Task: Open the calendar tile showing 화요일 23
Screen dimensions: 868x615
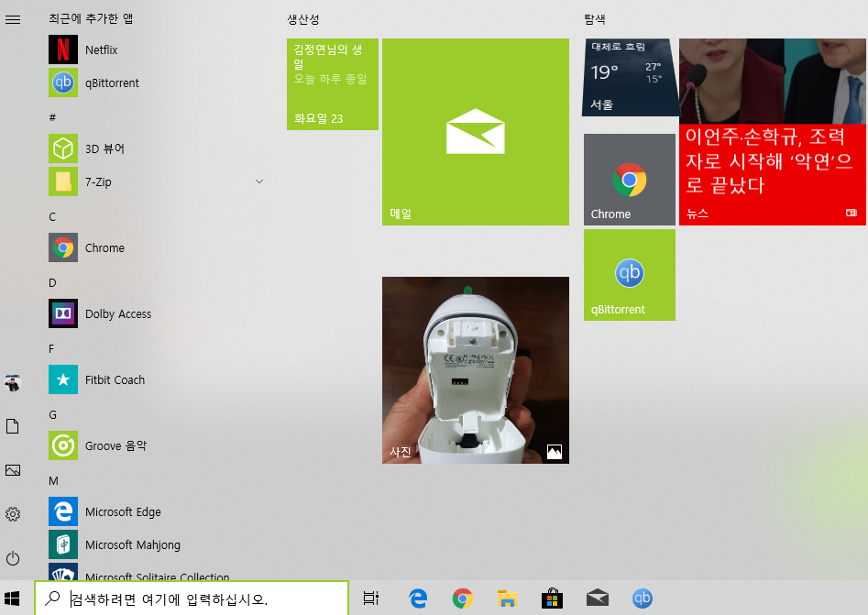Action: (333, 84)
